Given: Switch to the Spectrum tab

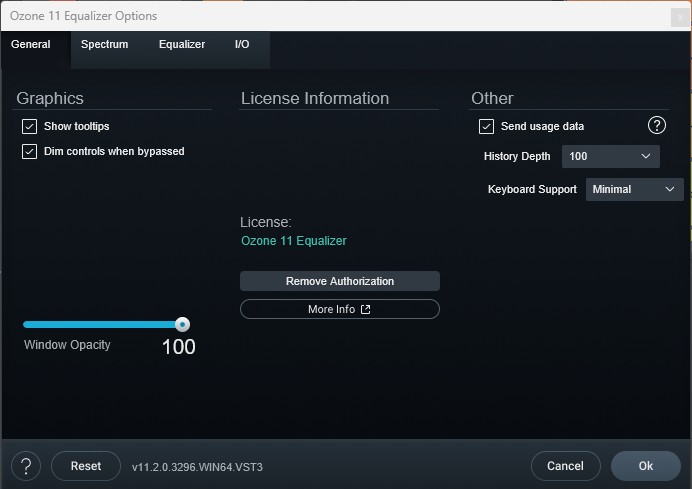Looking at the screenshot, I should click(x=105, y=45).
